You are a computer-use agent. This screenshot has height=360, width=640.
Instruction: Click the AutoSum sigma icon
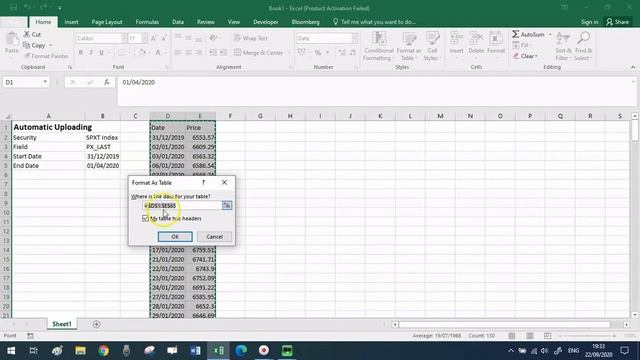[x=516, y=34]
